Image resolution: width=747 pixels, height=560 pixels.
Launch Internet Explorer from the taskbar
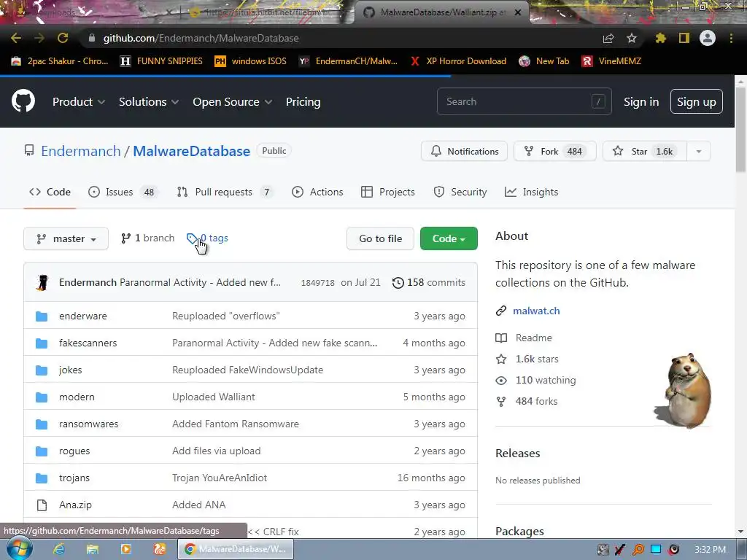59,549
